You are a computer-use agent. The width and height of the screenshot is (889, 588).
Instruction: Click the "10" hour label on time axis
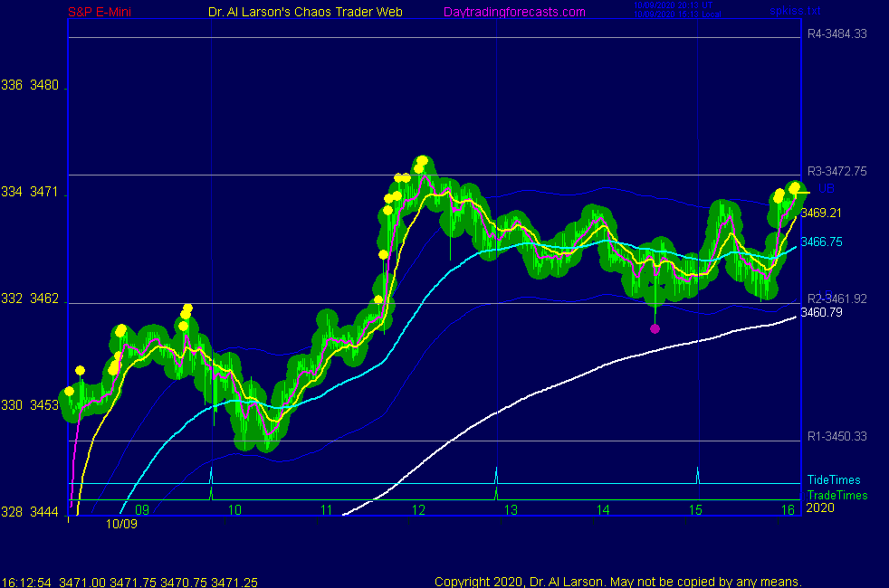click(234, 510)
